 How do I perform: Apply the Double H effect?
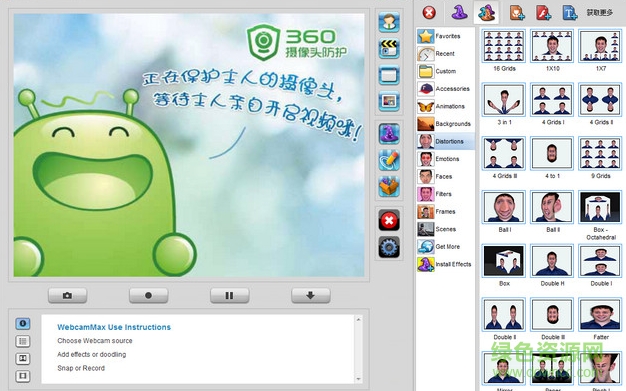(x=552, y=261)
